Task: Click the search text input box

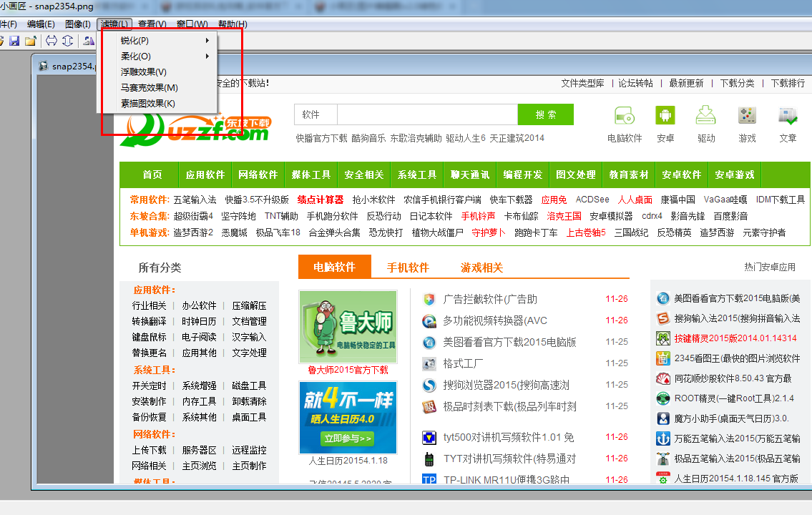Action: (427, 114)
